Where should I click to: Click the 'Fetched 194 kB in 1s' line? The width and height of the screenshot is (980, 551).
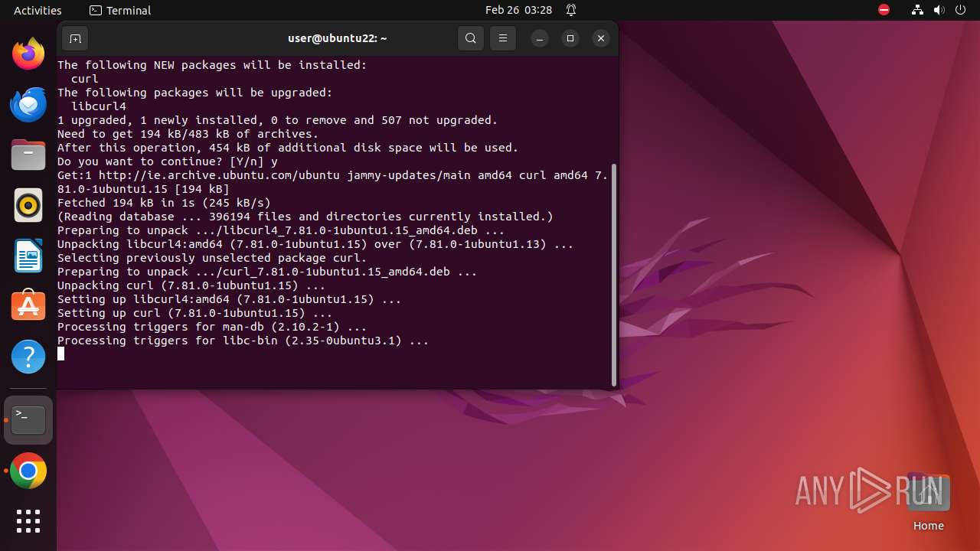[164, 203]
